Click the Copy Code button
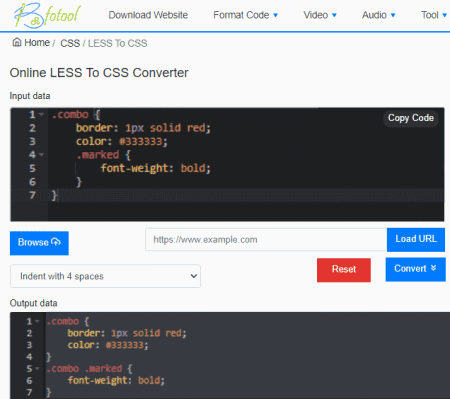 coord(411,118)
